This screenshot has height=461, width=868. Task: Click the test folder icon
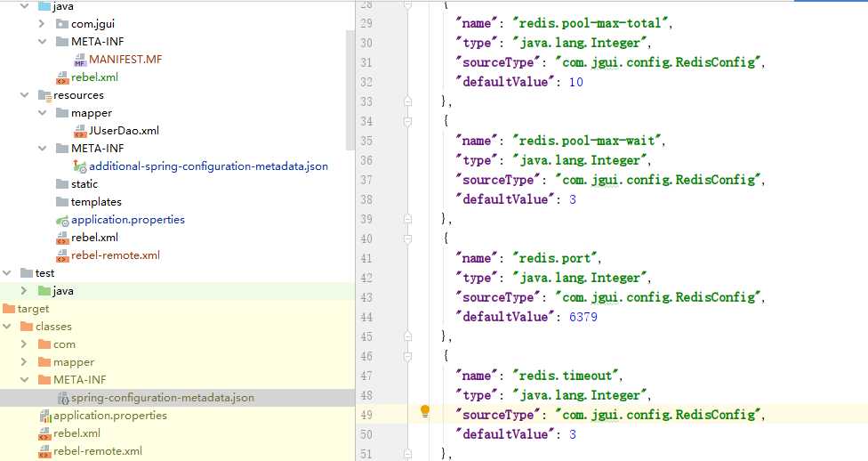[x=27, y=273]
